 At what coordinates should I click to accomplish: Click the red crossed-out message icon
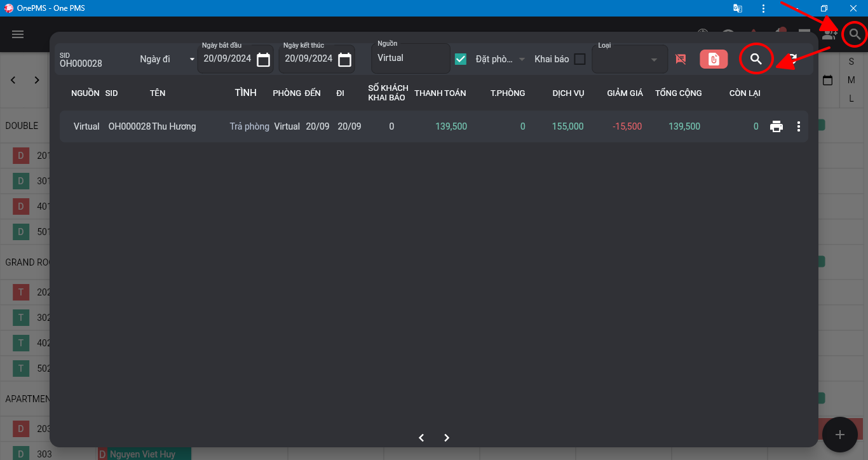[x=681, y=59]
